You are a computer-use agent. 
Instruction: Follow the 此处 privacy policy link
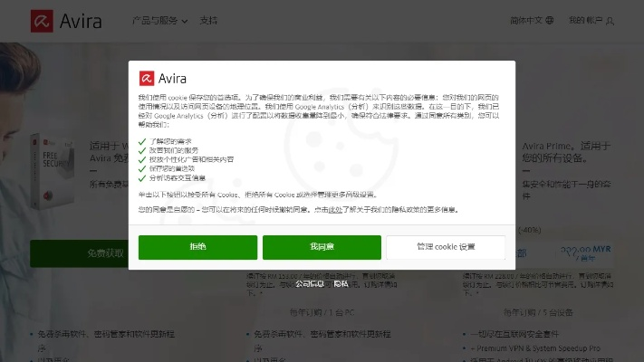(x=334, y=209)
